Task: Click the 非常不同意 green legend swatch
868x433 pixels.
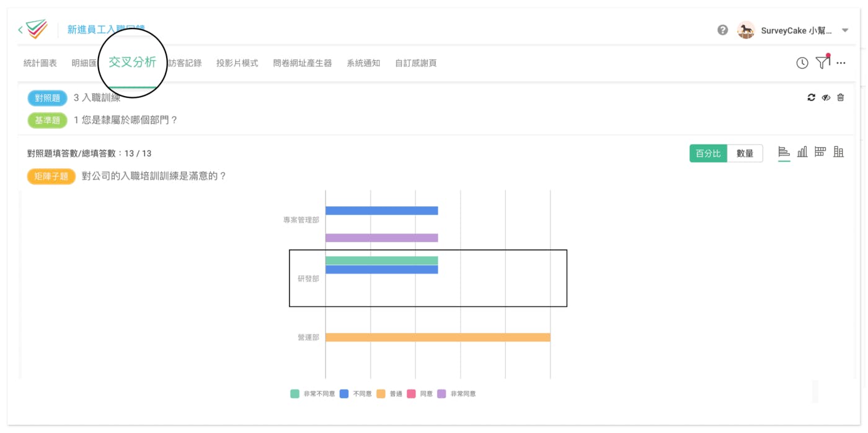Action: (x=294, y=394)
